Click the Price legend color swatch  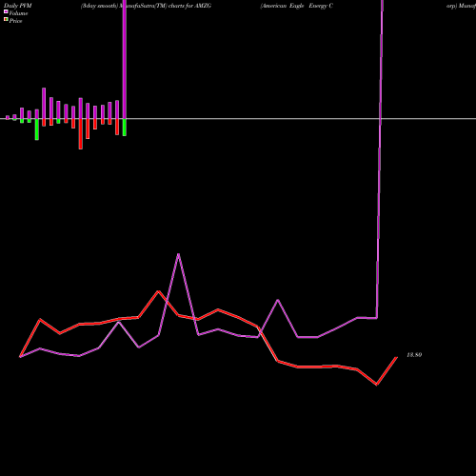tap(6, 20)
